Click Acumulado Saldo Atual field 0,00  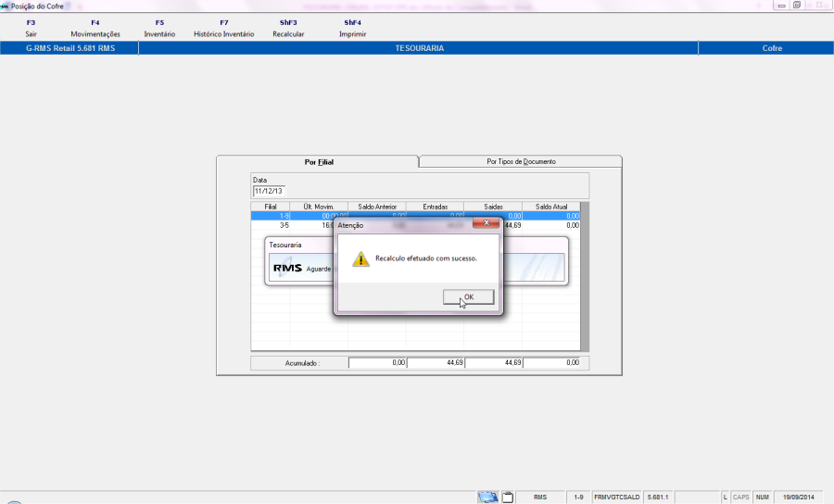(x=551, y=362)
